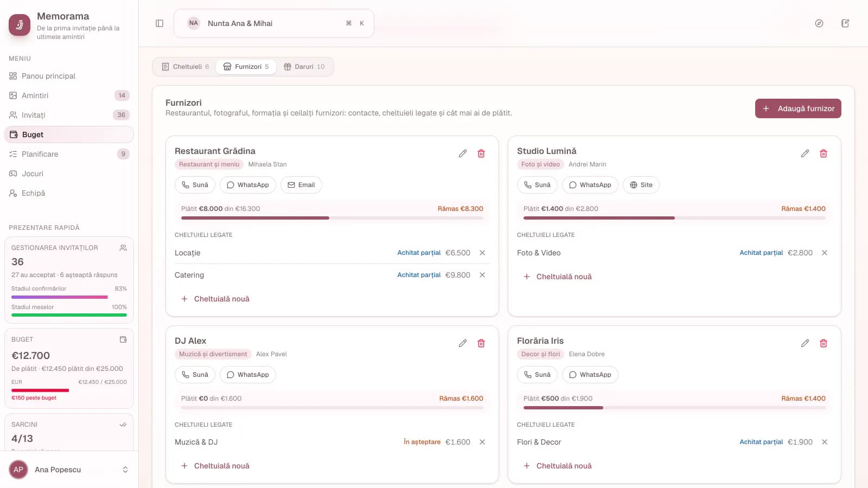Add Cheltuială nouă under Studio Lumină

(558, 277)
